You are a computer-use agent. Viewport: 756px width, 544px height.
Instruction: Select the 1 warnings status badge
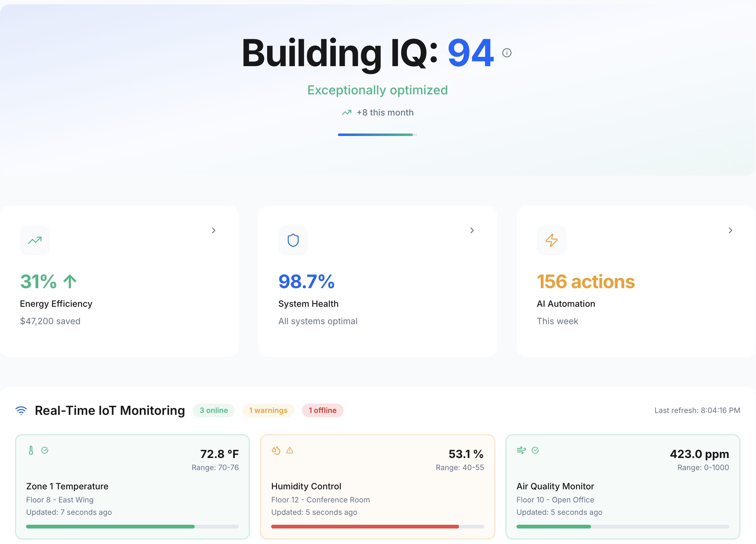268,410
